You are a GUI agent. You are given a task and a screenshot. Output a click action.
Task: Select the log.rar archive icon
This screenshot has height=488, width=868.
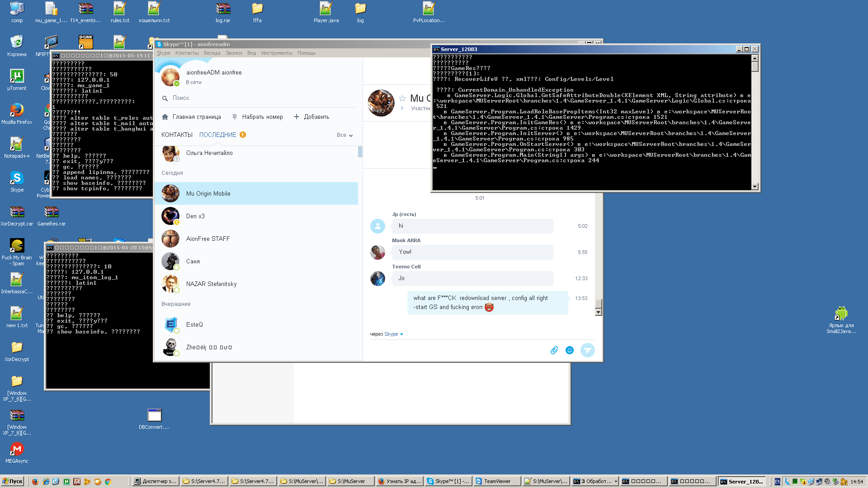click(x=223, y=12)
